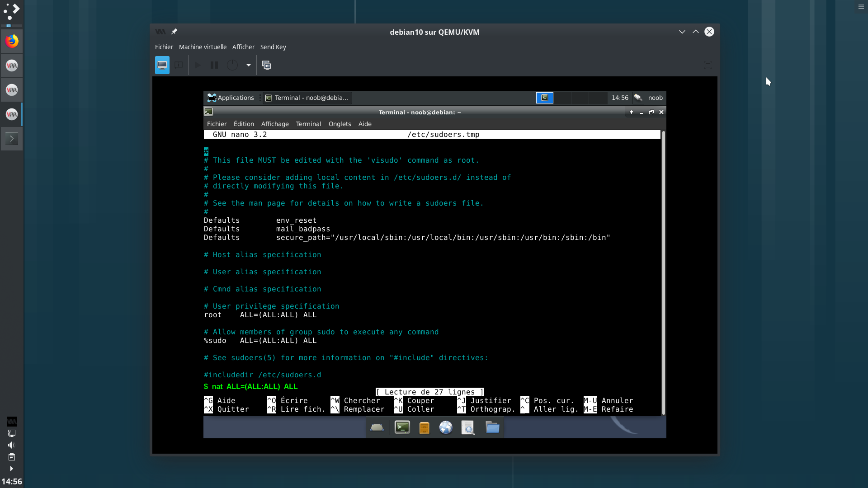
Task: Open application finder magnifier icon in dock
Action: 468,427
